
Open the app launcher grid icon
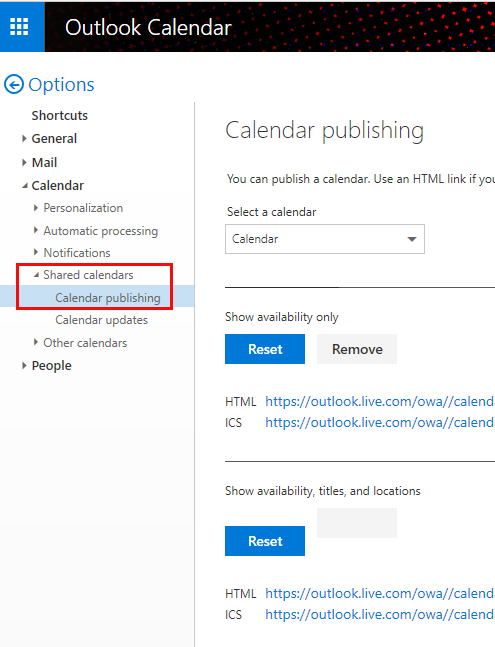[x=19, y=27]
